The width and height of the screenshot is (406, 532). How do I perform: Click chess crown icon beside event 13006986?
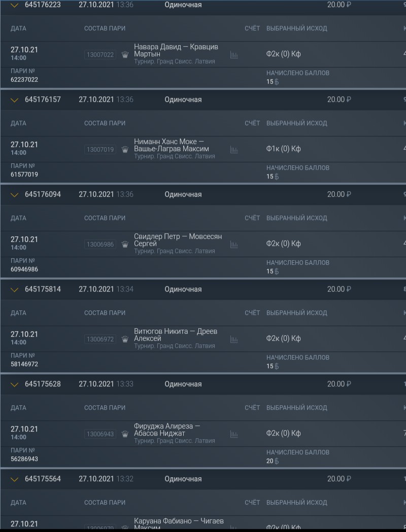(125, 244)
